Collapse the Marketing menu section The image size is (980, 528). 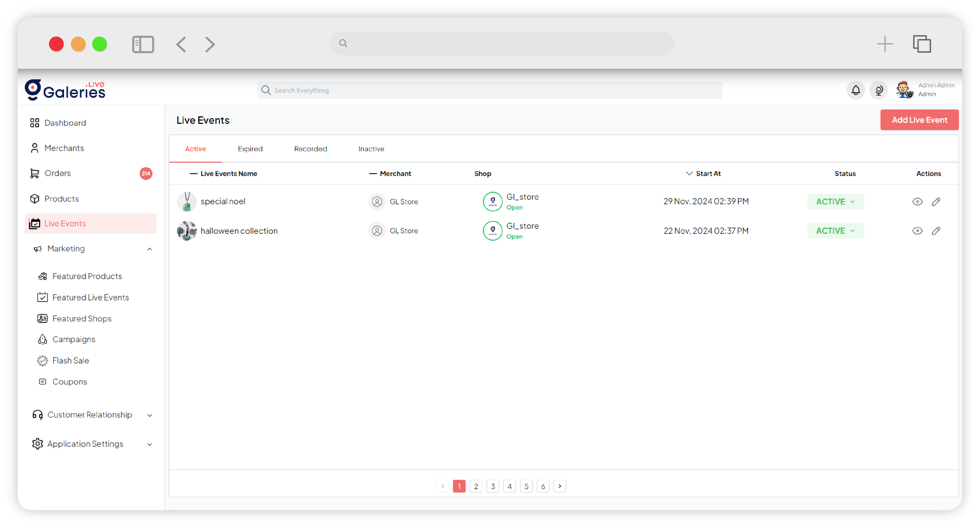tap(150, 249)
